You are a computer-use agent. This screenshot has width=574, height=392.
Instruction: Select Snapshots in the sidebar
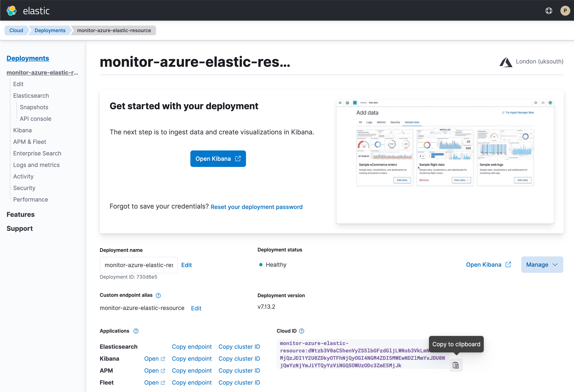(34, 107)
